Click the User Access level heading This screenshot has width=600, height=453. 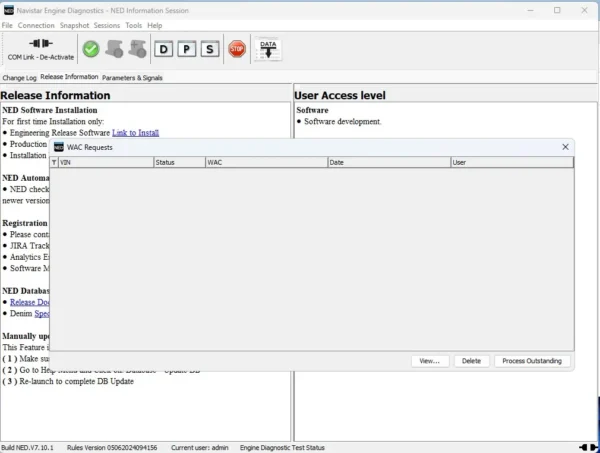(x=340, y=95)
